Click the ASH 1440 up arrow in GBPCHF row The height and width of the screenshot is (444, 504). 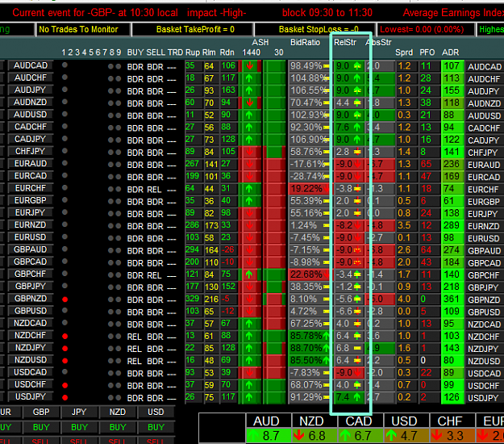click(249, 274)
